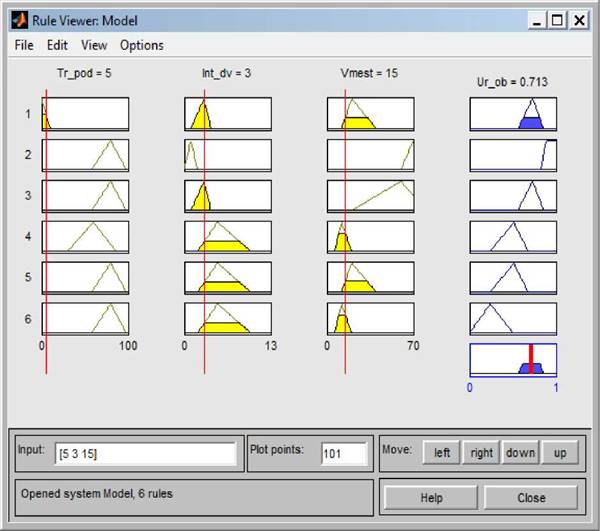This screenshot has width=600, height=531.
Task: Open the View menu
Action: 94,45
